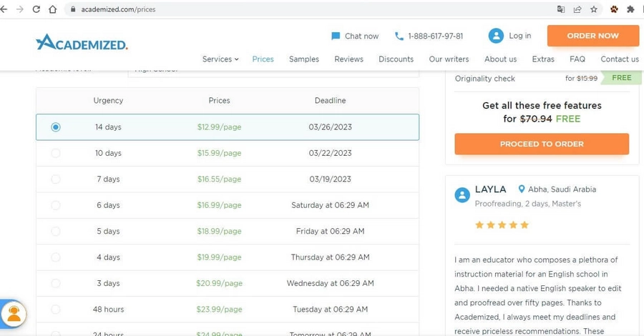Click the browser reload icon

click(x=36, y=9)
